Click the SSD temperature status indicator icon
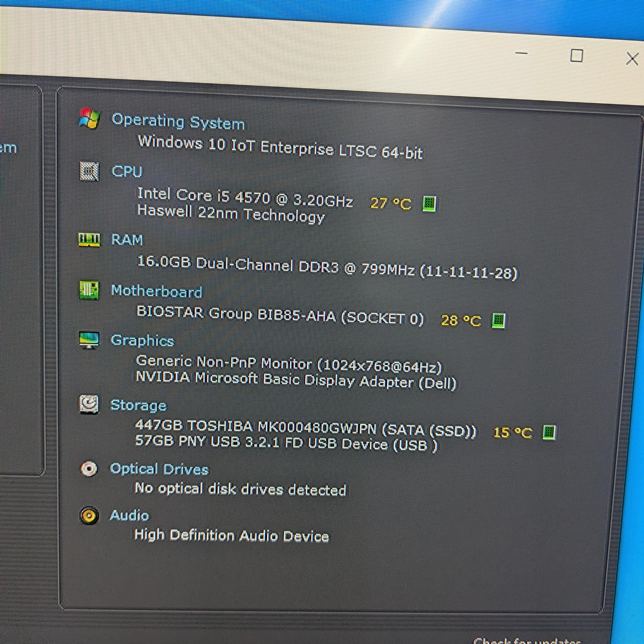Screen dimensions: 644x644 (549, 432)
